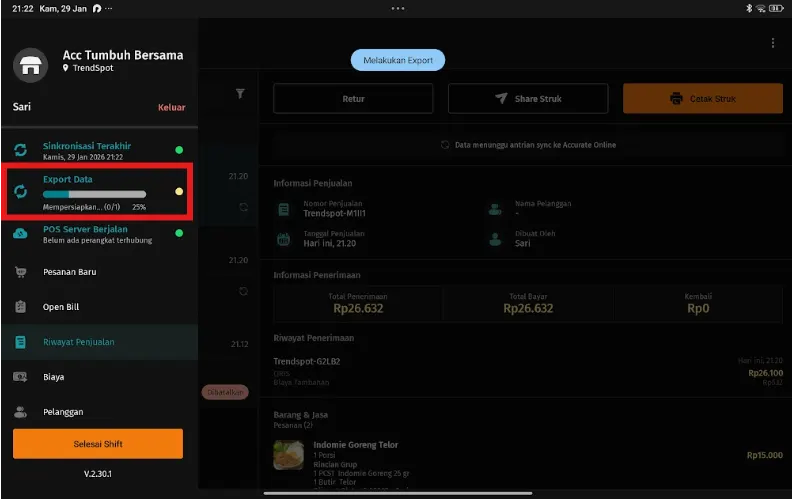Click the Keluar logout link
792x499 pixels.
click(171, 107)
